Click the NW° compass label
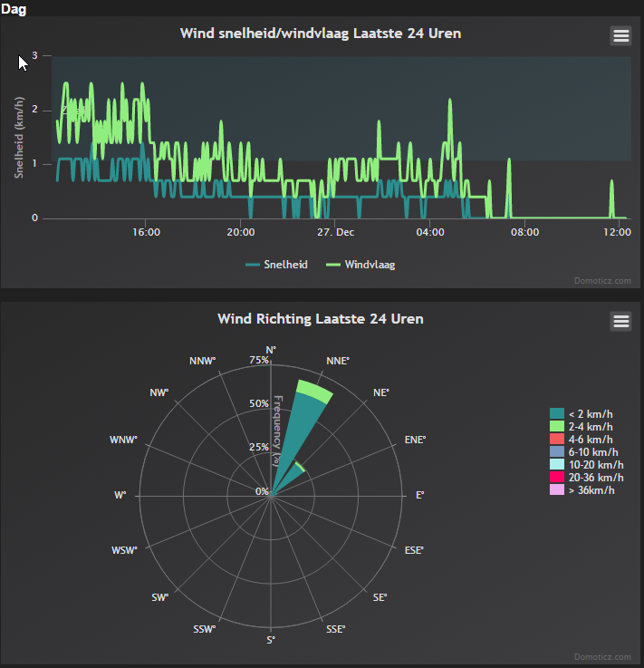The image size is (644, 668). point(159,392)
